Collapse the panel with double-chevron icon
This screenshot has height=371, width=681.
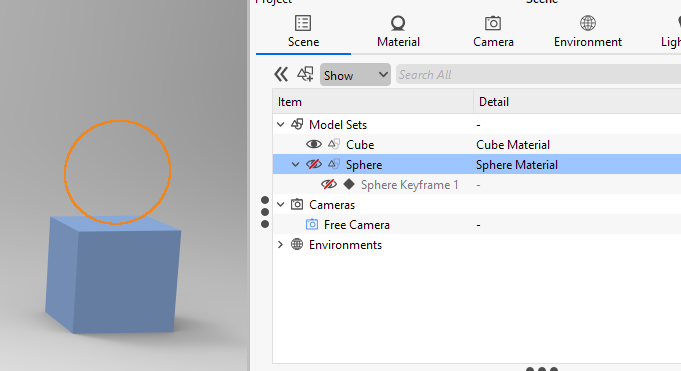tap(281, 75)
